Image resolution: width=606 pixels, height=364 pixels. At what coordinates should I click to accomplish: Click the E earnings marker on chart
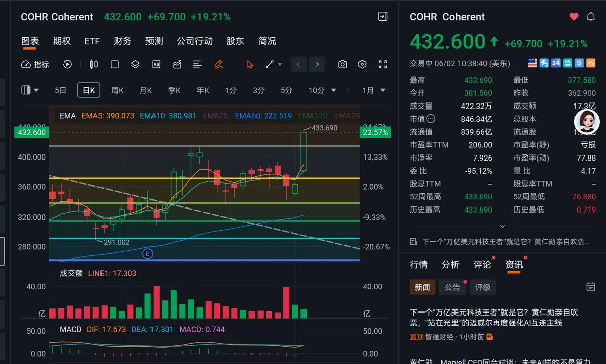tap(148, 254)
